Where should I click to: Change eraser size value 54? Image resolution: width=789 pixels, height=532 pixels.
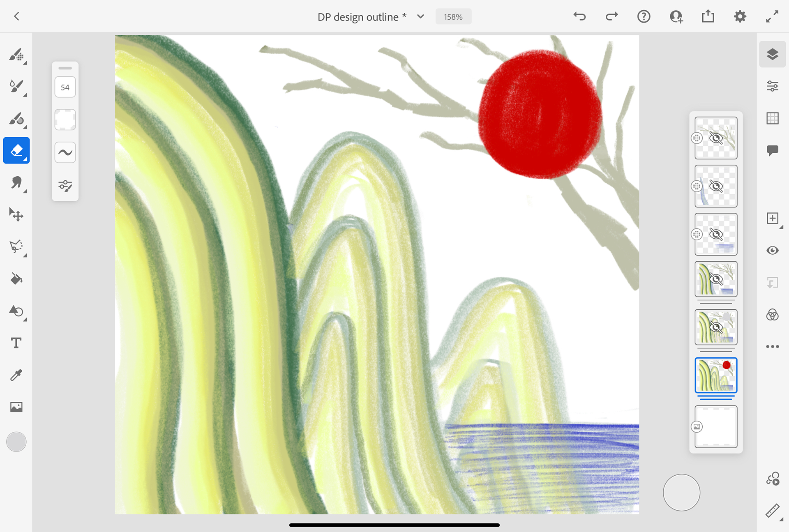65,87
